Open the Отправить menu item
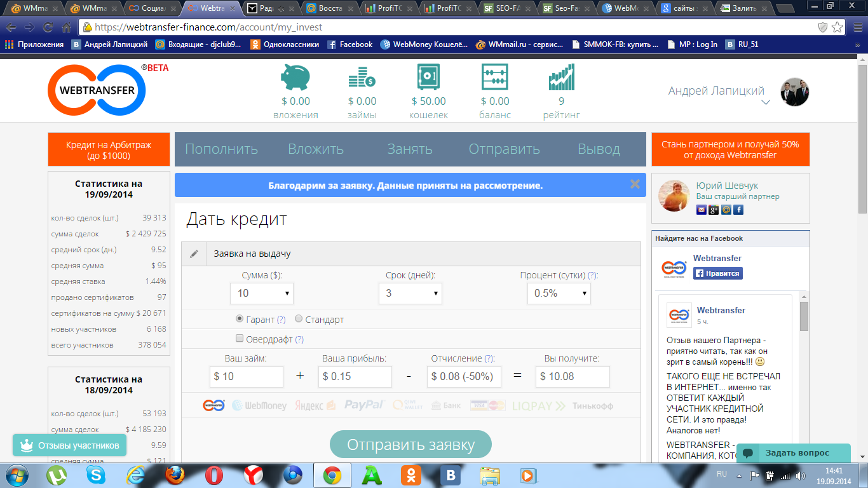Screen dimensions: 868x488 tap(505, 149)
